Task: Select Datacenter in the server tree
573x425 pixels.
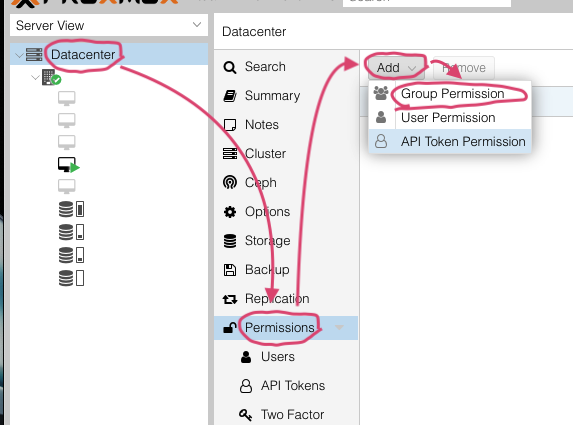Action: pyautogui.click(x=83, y=54)
